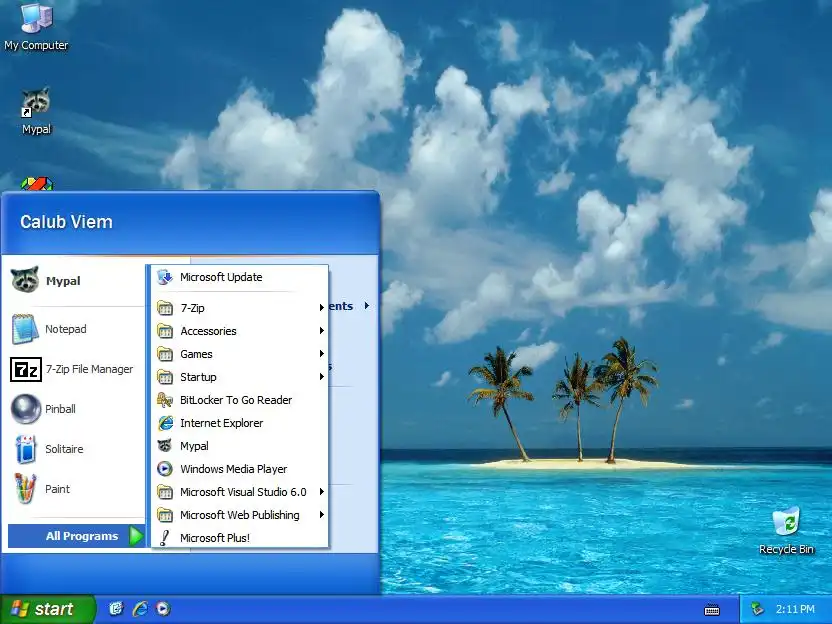832x624 pixels.
Task: Click the Pinball label in Start menu
Action: coord(60,409)
